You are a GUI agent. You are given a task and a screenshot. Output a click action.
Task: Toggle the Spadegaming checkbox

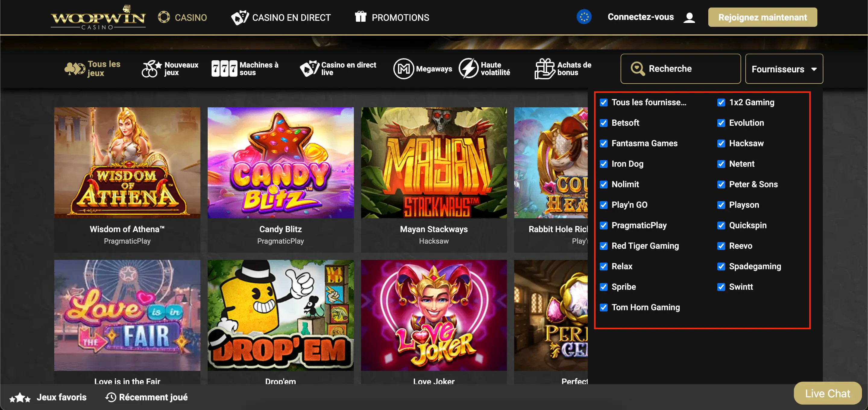[721, 267]
